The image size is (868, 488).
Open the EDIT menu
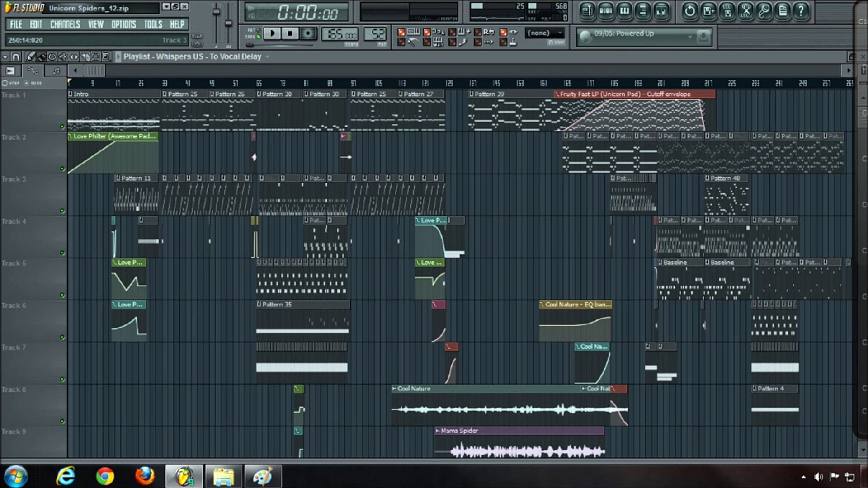pyautogui.click(x=36, y=24)
